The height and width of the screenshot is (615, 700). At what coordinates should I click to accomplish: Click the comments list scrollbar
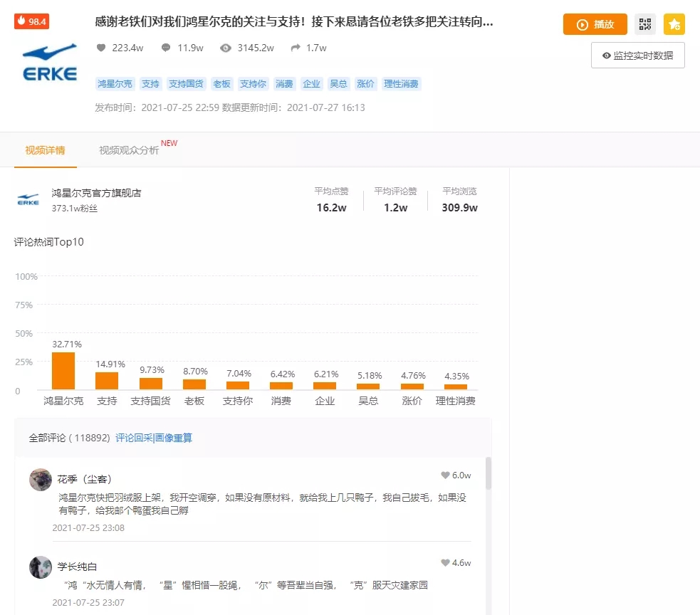489,473
